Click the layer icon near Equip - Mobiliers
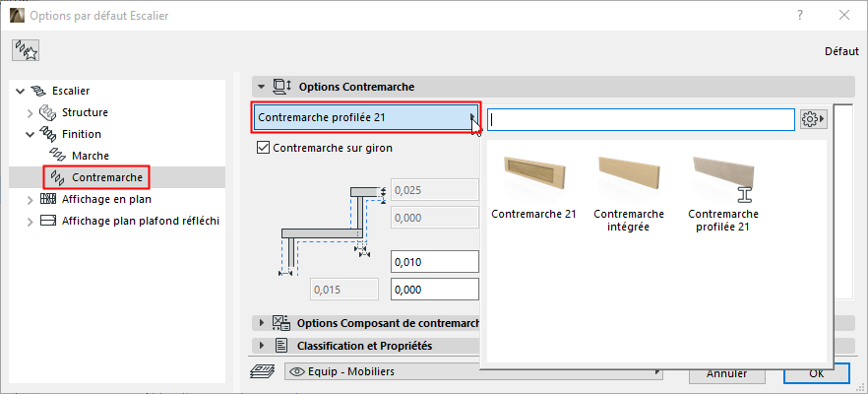 (x=263, y=372)
